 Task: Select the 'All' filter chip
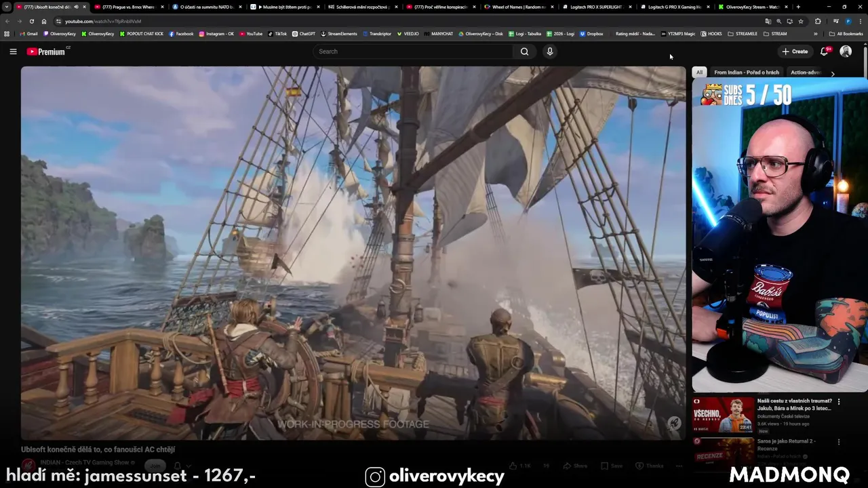coord(699,73)
